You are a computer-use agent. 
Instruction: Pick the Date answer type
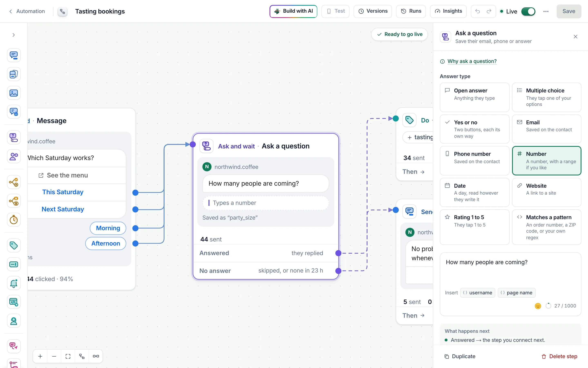coord(474,192)
